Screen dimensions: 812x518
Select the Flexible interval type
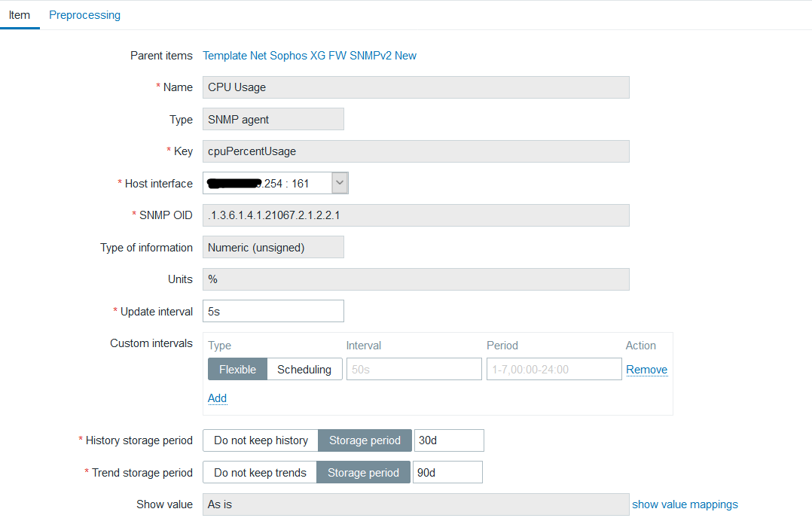[x=237, y=369]
